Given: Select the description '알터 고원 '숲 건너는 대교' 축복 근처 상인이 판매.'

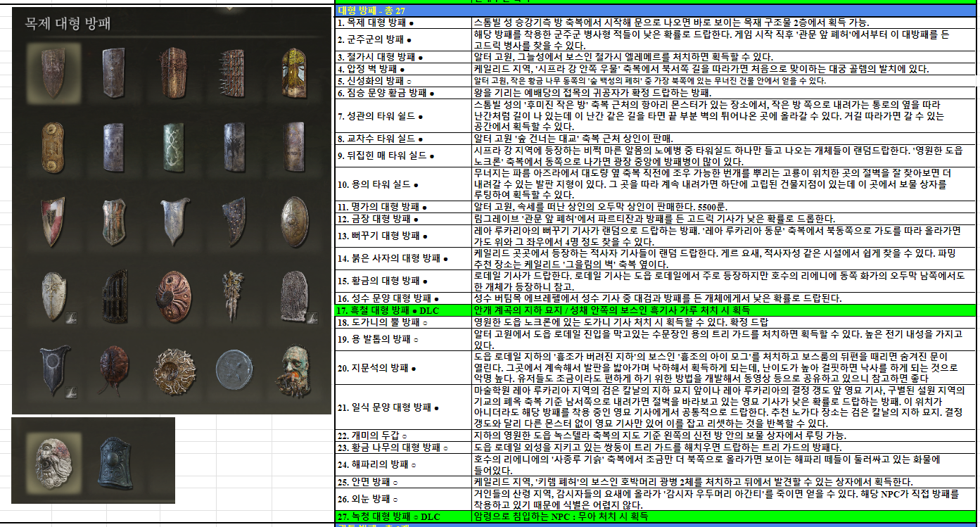Looking at the screenshot, I should tap(725, 139).
